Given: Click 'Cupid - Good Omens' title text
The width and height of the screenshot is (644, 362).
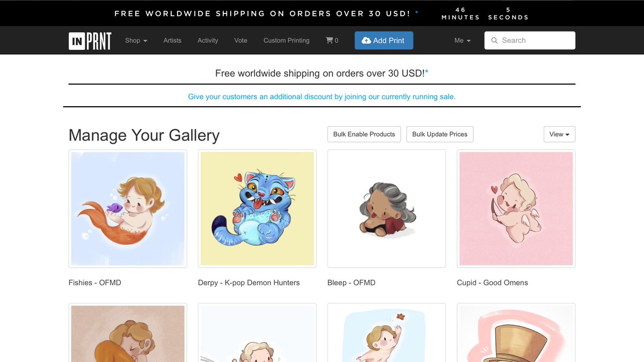Looking at the screenshot, I should coord(493,283).
